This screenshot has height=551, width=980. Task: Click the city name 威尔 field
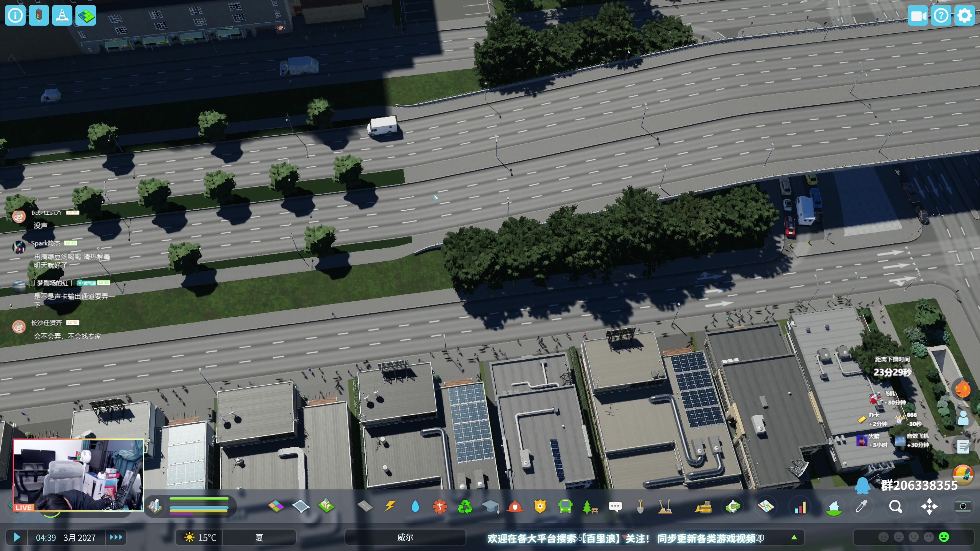[405, 537]
